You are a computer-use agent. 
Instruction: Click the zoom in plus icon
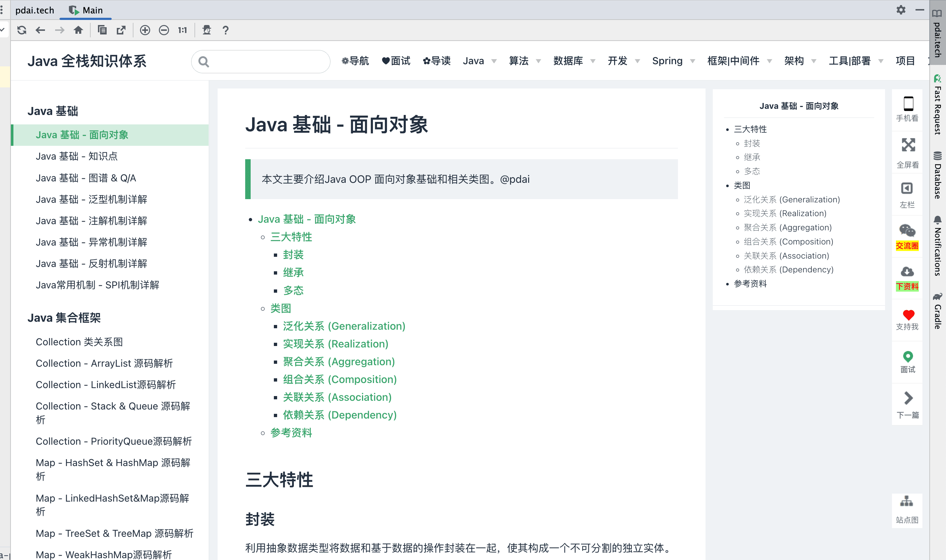[145, 30]
